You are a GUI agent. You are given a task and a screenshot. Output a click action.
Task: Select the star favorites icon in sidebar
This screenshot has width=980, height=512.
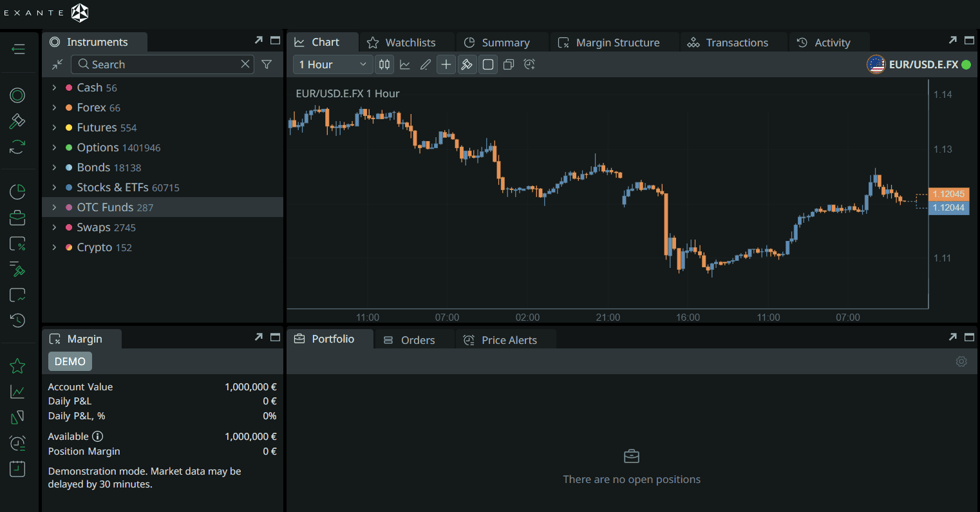click(17, 365)
